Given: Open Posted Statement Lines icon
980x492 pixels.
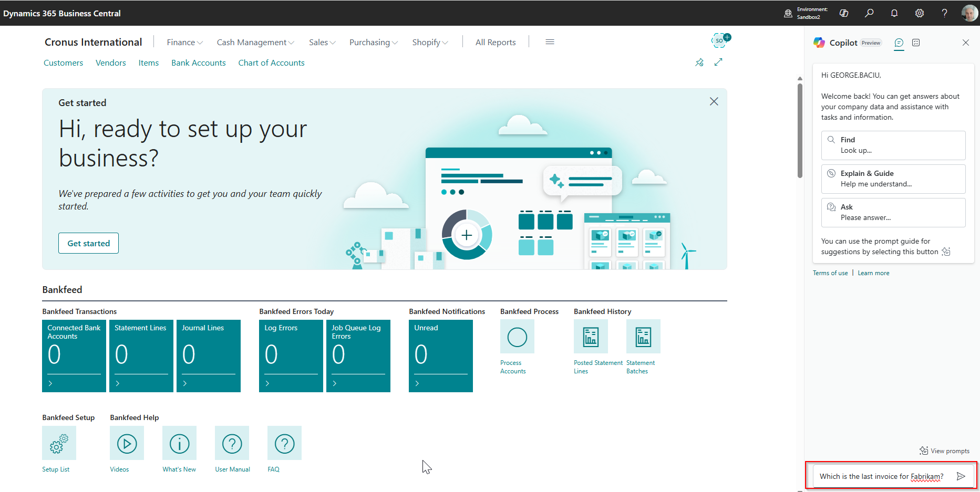Looking at the screenshot, I should pyautogui.click(x=591, y=337).
